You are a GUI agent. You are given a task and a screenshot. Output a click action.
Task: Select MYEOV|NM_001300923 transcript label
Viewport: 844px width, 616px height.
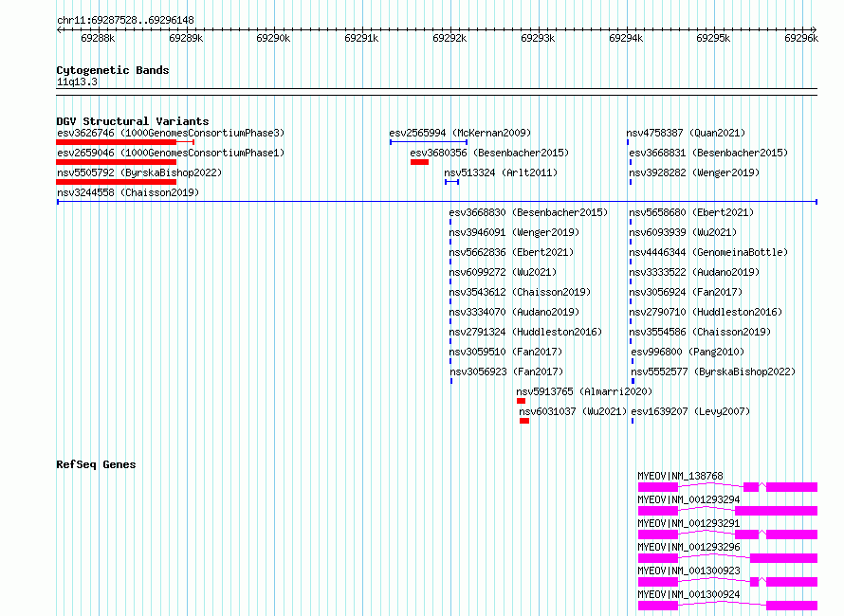coord(689,571)
